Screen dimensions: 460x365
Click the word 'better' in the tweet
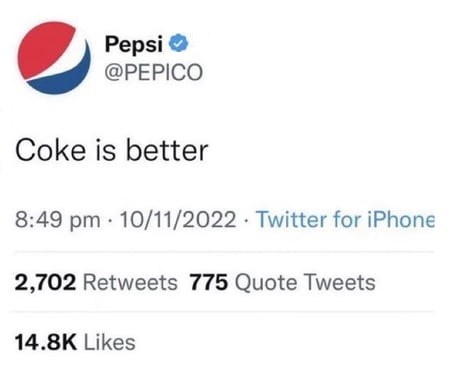tap(167, 151)
